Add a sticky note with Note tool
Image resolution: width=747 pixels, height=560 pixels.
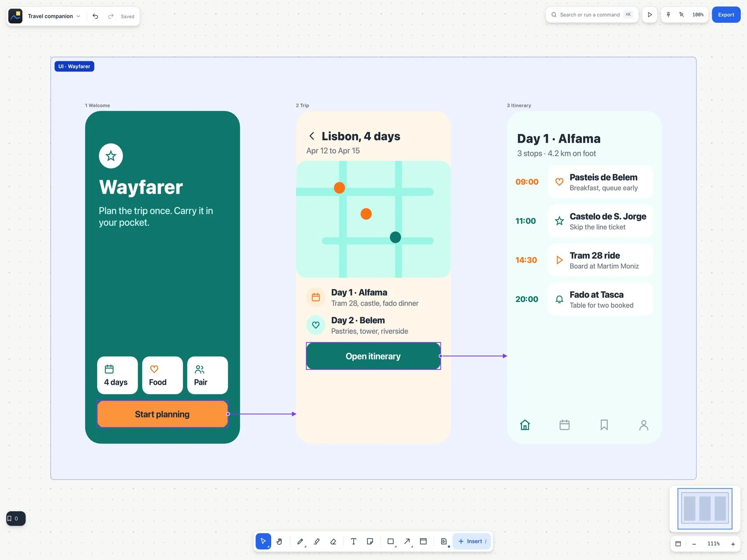pyautogui.click(x=370, y=542)
